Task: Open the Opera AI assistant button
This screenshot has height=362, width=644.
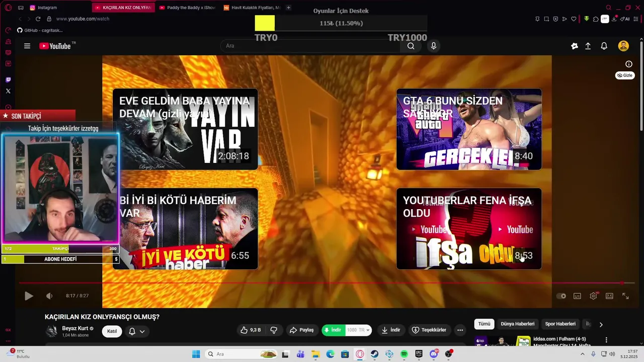Action: 625,19
